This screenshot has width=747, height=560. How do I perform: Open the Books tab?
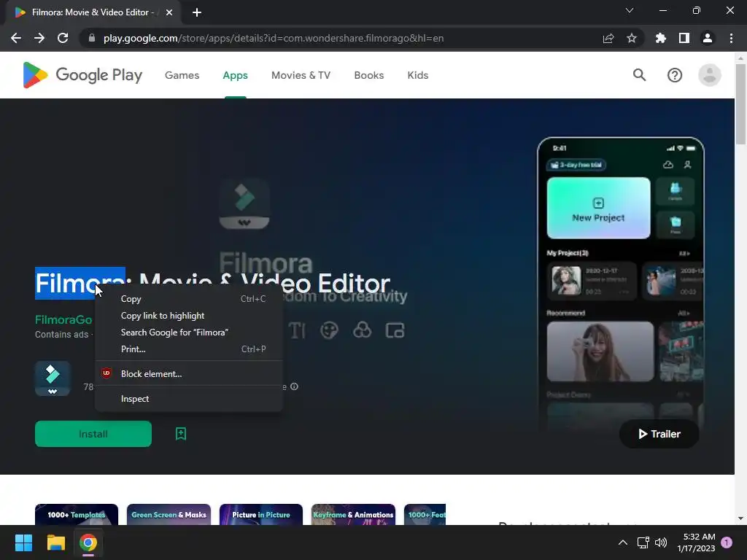(368, 75)
